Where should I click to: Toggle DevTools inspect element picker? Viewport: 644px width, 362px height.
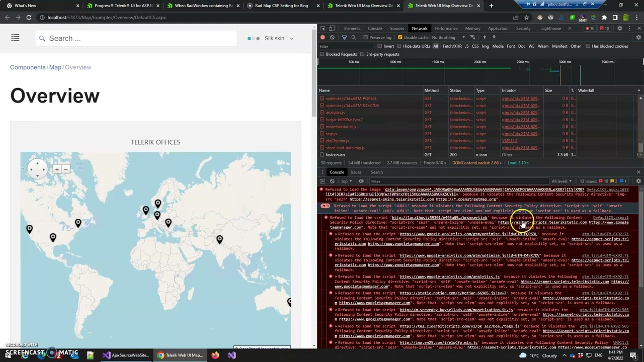[x=323, y=29]
